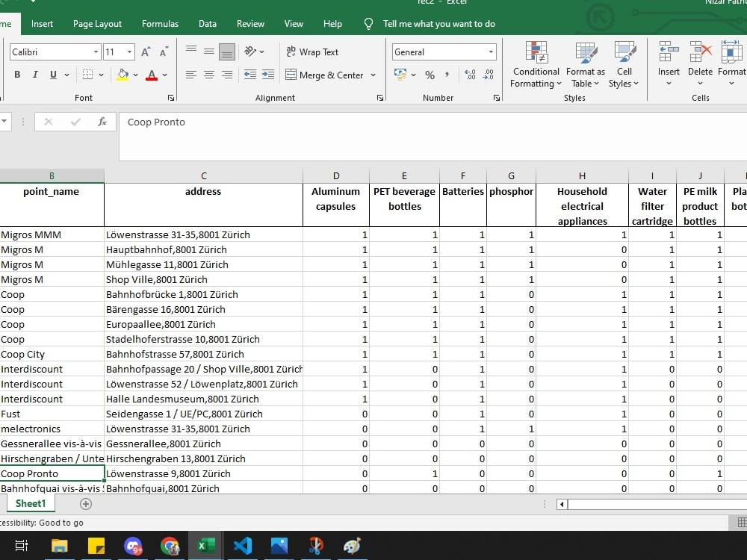Open Borders dropdown arrow
Screen dimensions: 747x560
click(101, 75)
